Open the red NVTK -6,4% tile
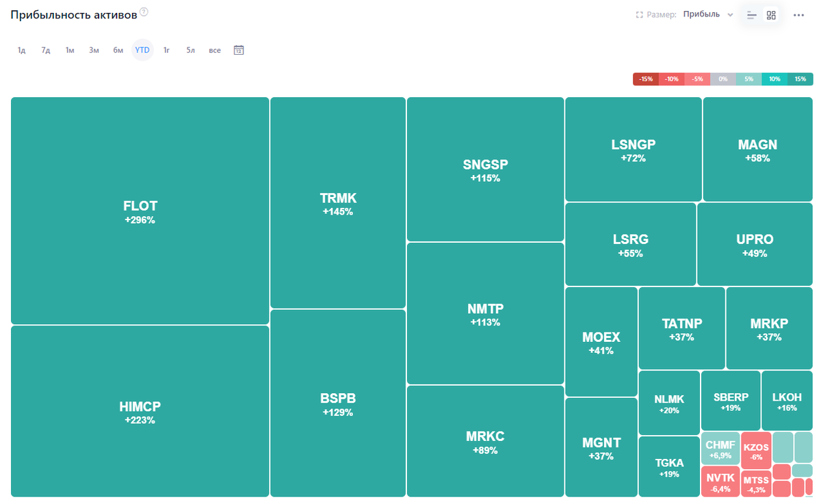Image resolution: width=821 pixels, height=504 pixels. coord(720,481)
